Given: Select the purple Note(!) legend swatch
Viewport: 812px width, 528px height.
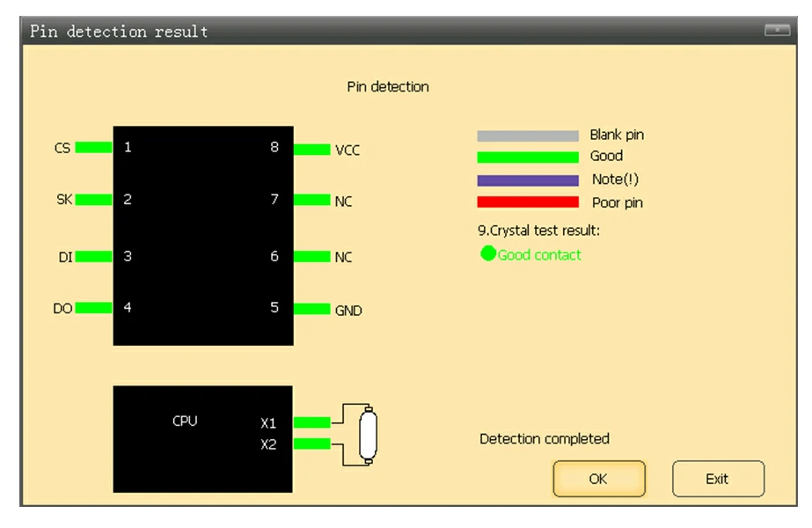Looking at the screenshot, I should click(x=528, y=180).
